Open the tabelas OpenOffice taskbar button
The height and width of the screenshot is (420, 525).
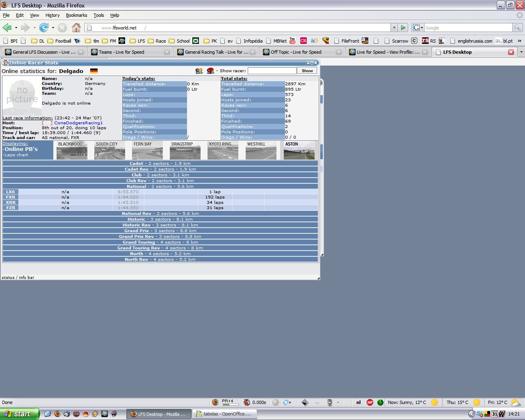pyautogui.click(x=225, y=414)
